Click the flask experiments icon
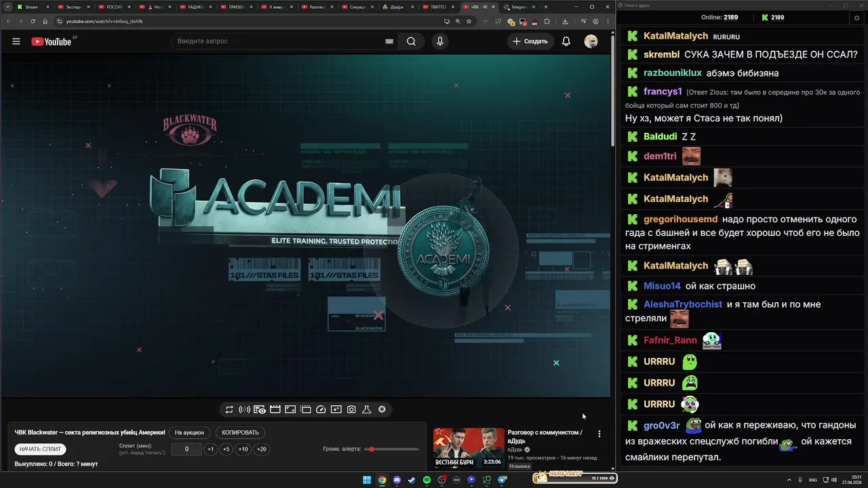The image size is (868, 488). 367,409
